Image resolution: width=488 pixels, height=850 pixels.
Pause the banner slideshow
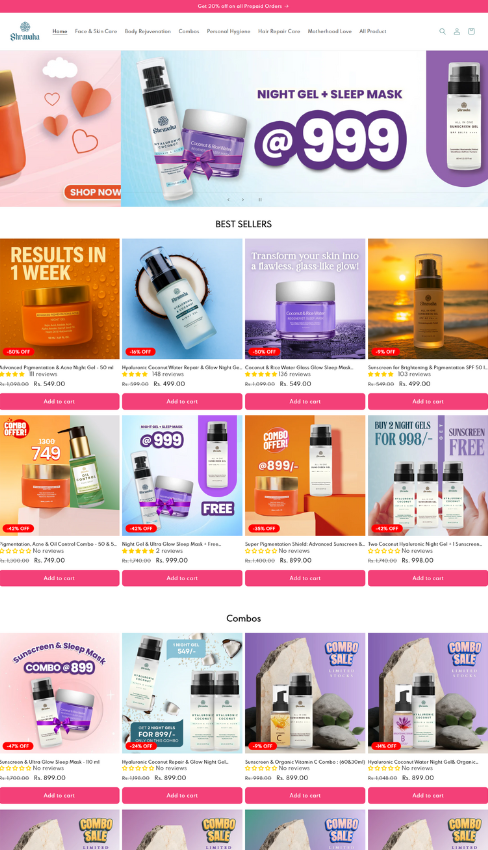[260, 199]
